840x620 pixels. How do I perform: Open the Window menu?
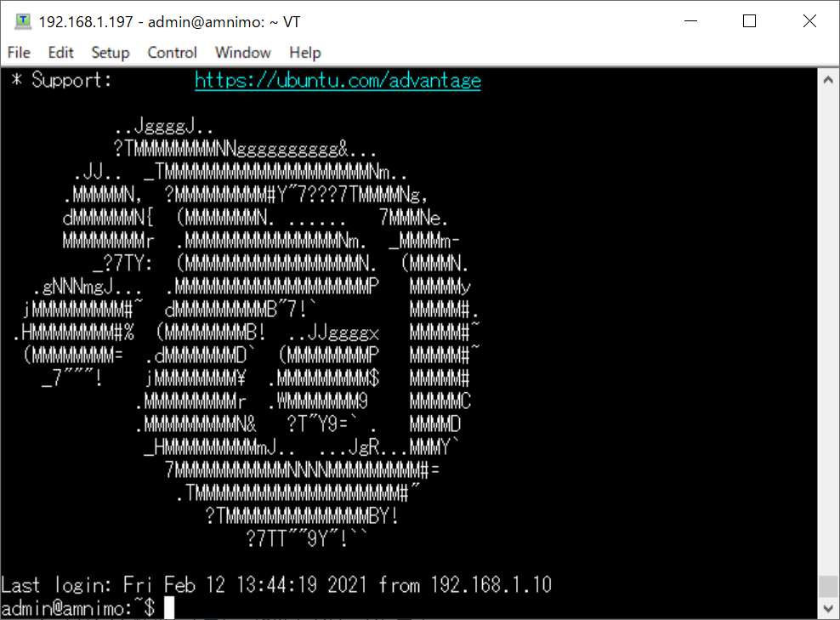click(x=242, y=53)
